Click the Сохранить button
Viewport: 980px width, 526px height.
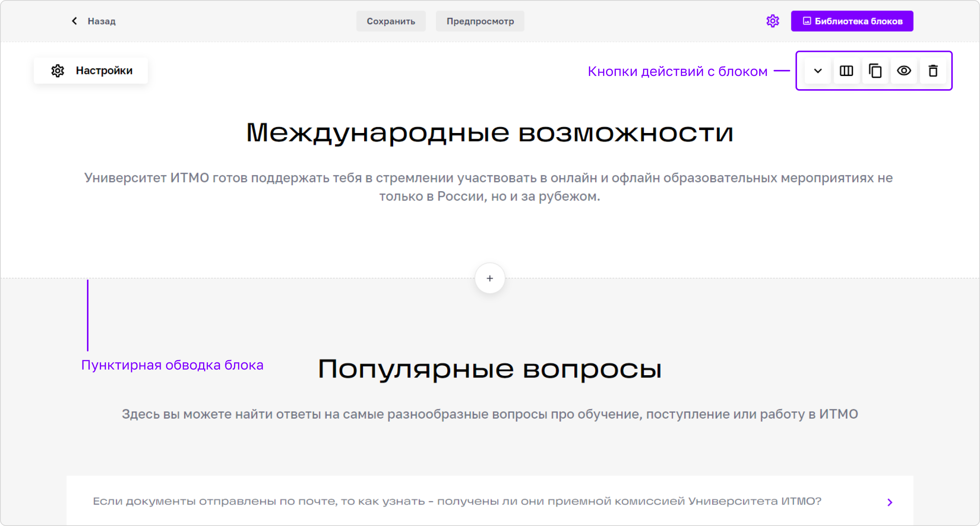[391, 21]
